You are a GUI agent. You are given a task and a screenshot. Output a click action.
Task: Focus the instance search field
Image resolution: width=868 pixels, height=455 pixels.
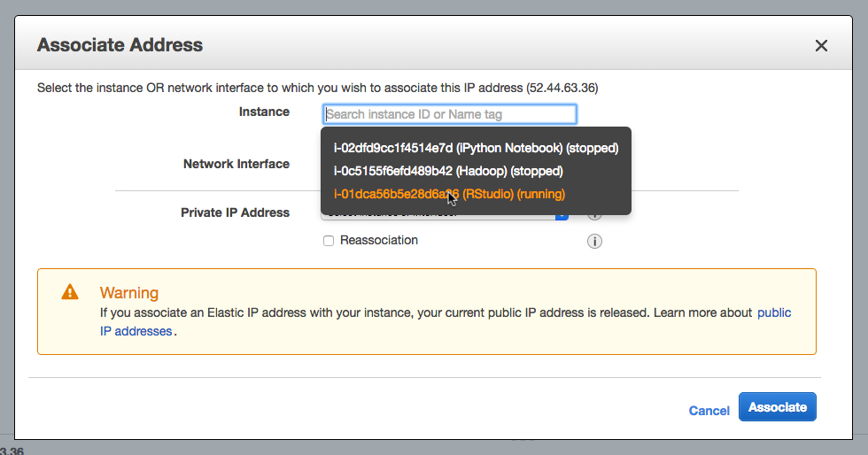click(450, 114)
